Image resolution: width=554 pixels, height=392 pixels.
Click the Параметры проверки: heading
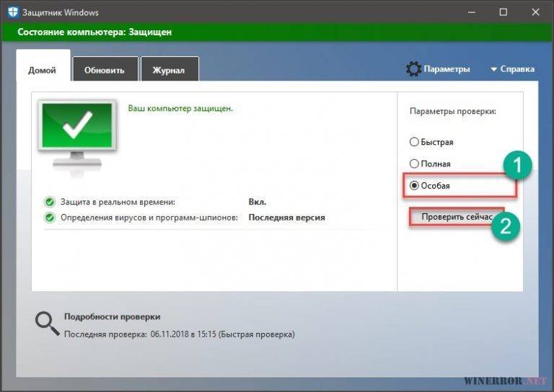453,112
